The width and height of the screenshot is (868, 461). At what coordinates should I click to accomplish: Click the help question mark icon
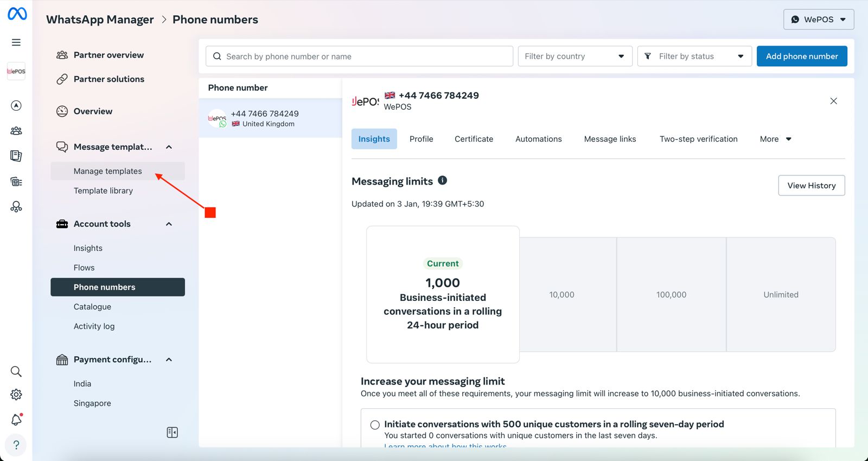[16, 445]
